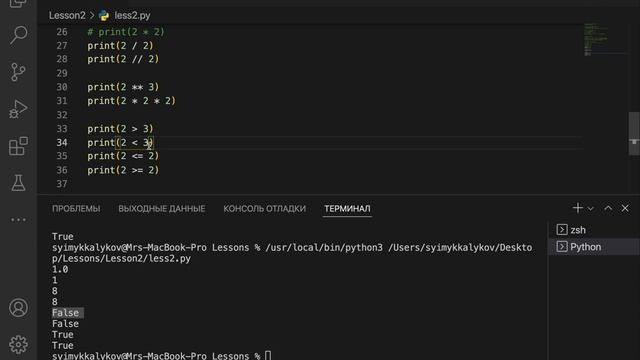640x360 pixels.
Task: Open Accounts menu
Action: (x=18, y=308)
